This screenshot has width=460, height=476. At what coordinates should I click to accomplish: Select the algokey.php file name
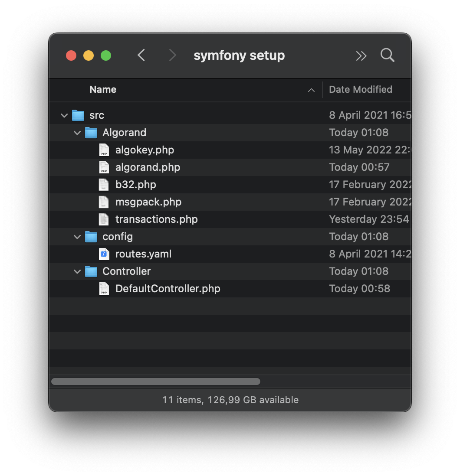(145, 150)
